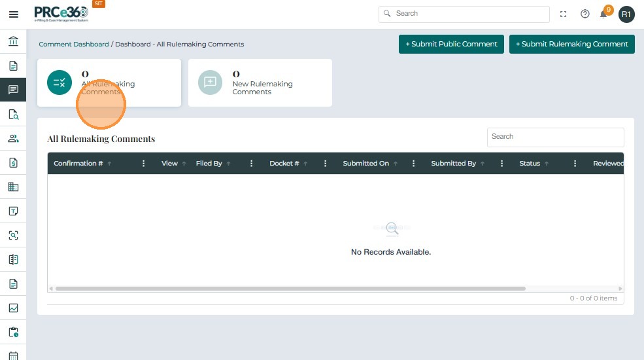Image resolution: width=644 pixels, height=360 pixels.
Task: Sort by Reviewed column header
Action: click(608, 164)
